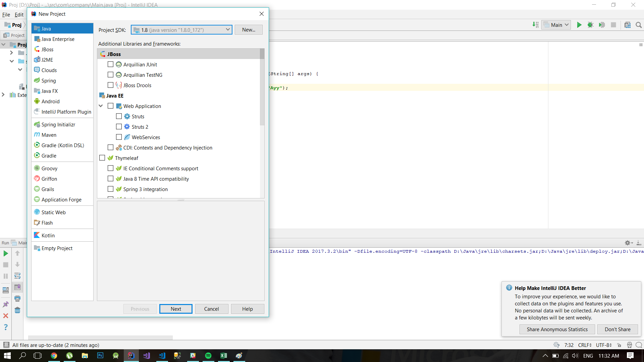Select Android project type

62,101
